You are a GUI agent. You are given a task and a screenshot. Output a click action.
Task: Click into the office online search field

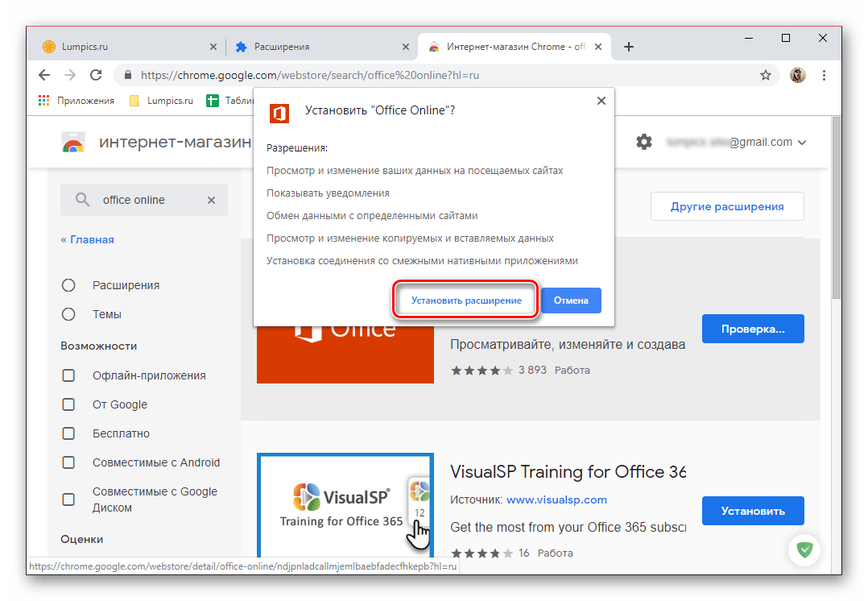click(x=144, y=200)
